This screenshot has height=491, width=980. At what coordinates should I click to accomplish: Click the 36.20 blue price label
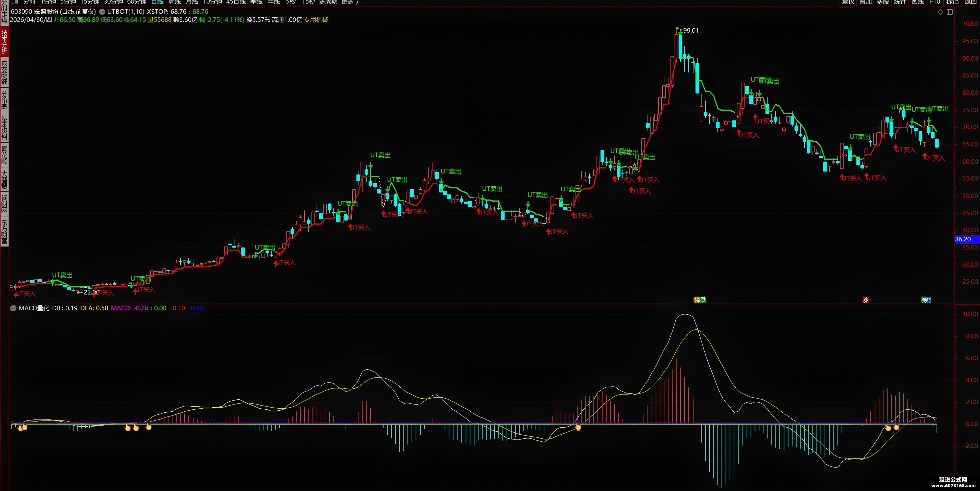[967, 239]
